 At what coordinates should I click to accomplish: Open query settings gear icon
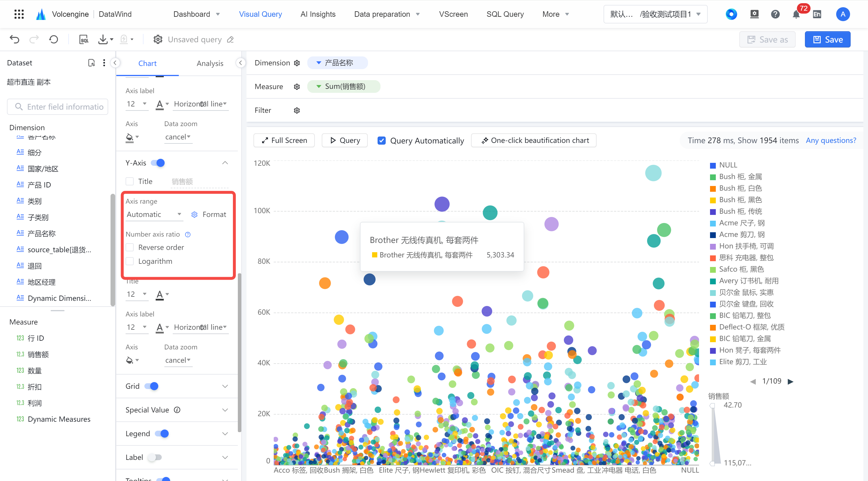(158, 39)
